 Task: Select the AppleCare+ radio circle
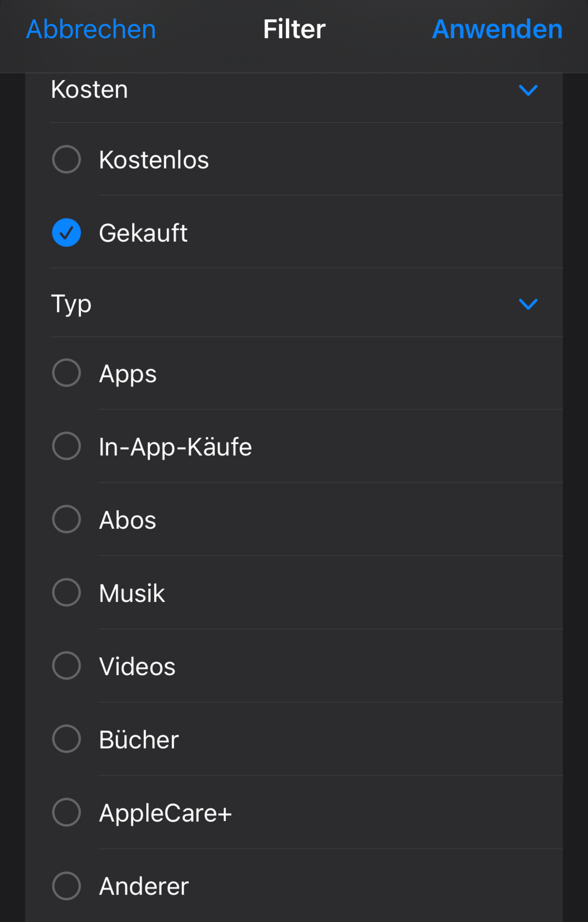tap(67, 812)
